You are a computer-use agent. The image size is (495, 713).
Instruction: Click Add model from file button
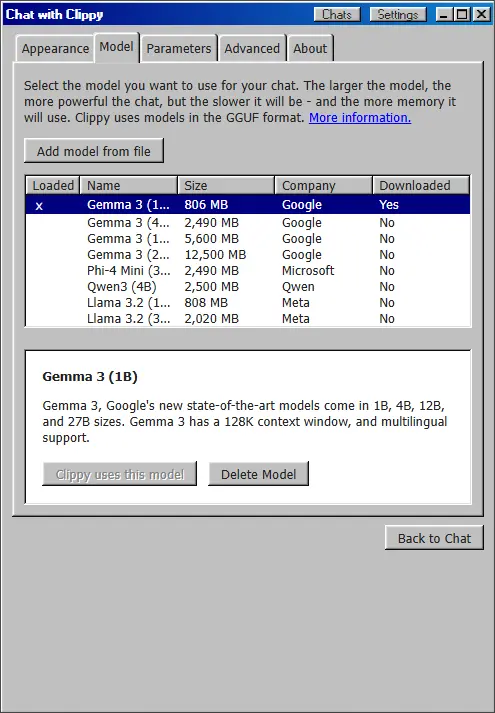tap(94, 151)
